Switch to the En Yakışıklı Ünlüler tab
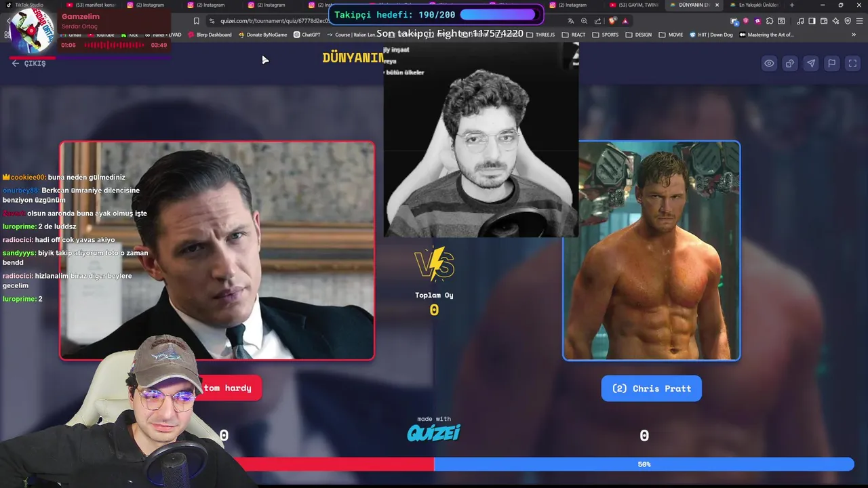Screen dimensions: 868x488 (x=755, y=5)
